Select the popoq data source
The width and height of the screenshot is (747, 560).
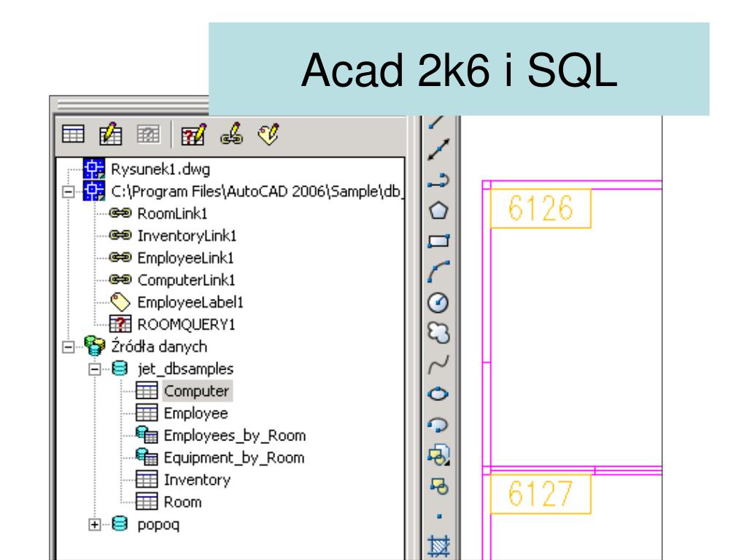point(158,525)
